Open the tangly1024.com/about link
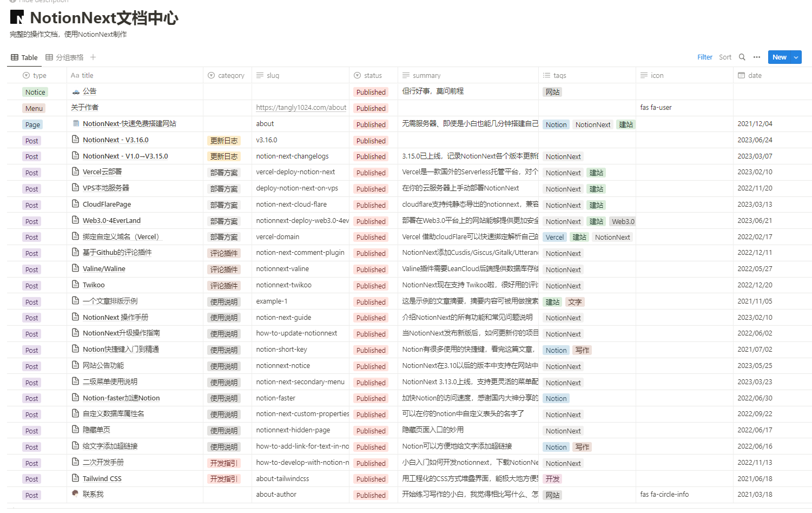Viewport: 812px width, 513px height. pyautogui.click(x=301, y=108)
